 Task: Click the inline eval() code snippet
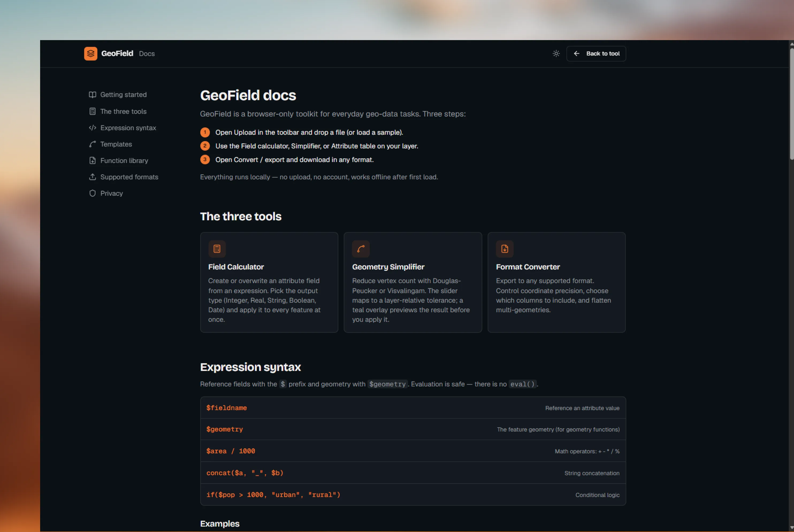click(x=522, y=384)
